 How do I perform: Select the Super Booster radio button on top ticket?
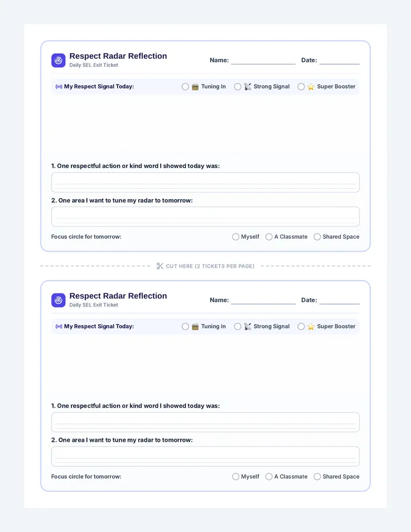click(301, 87)
